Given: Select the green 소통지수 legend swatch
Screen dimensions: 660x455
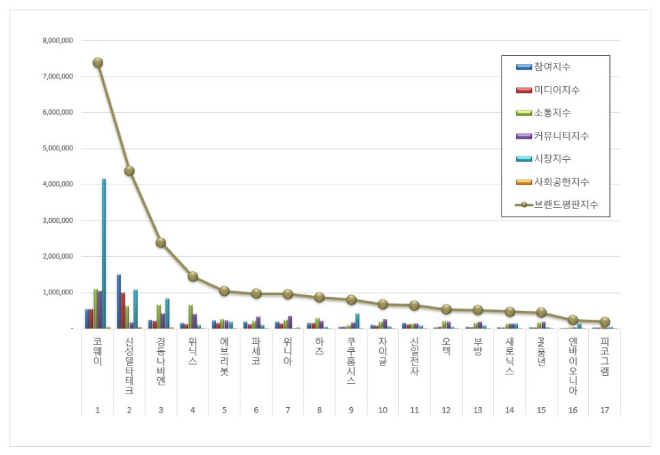Looking at the screenshot, I should pyautogui.click(x=523, y=113).
